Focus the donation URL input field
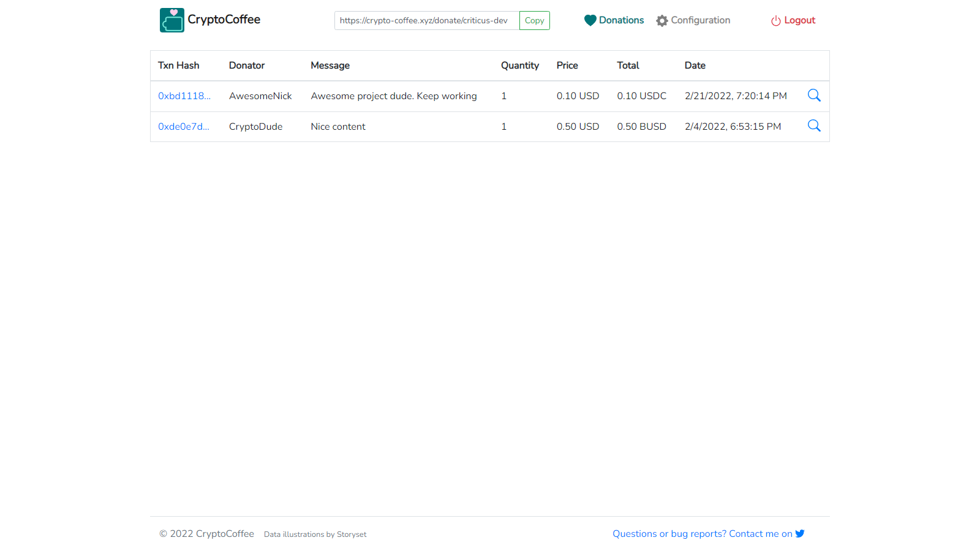The height and width of the screenshot is (551, 980). (x=427, y=20)
